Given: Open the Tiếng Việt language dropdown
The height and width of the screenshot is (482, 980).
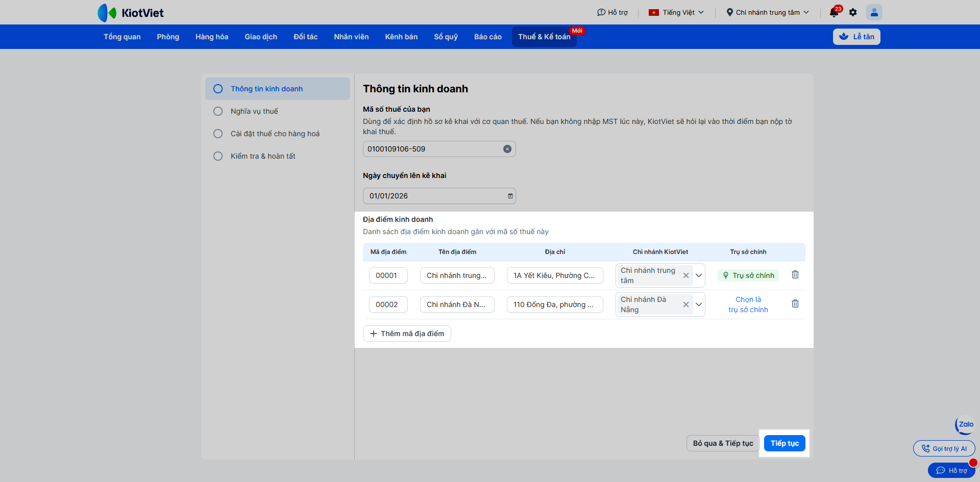Looking at the screenshot, I should (676, 12).
